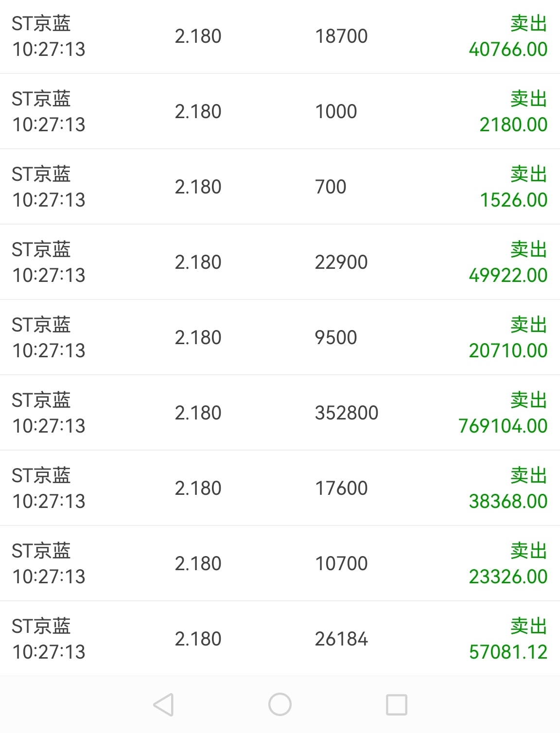Open recent apps with the square icon
Viewport: 560px width, 733px height.
tap(396, 705)
